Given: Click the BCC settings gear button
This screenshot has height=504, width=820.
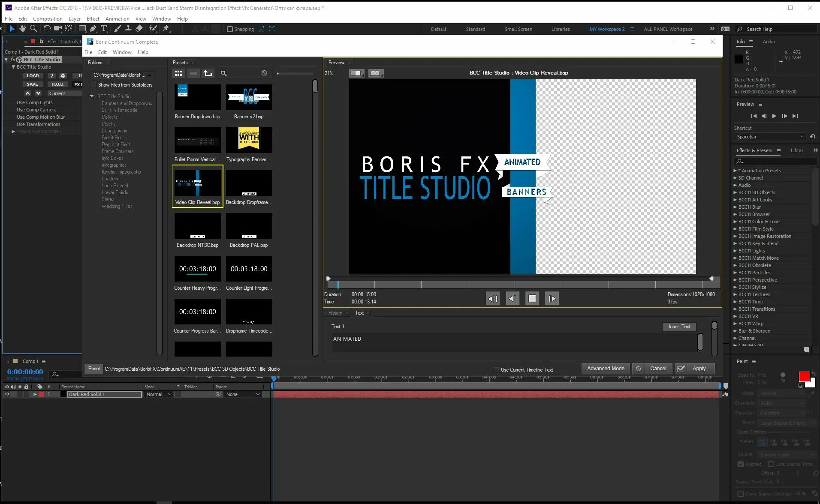Looking at the screenshot, I should pos(63,75).
